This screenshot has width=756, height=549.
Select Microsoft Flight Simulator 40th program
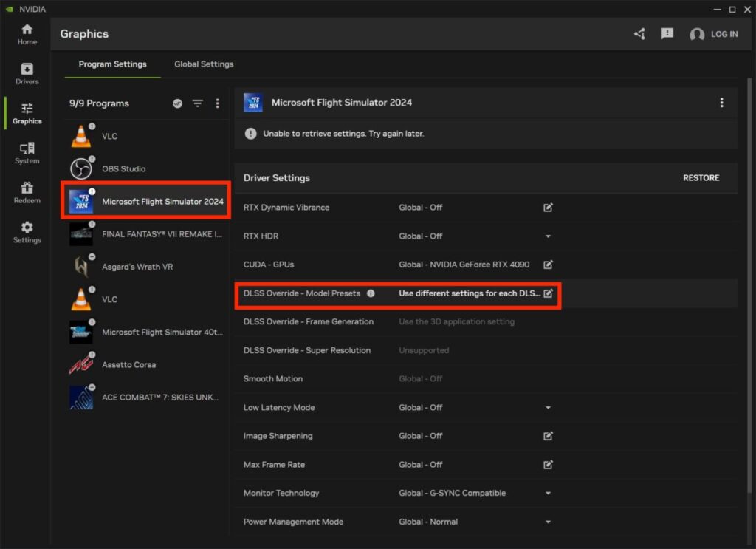click(x=146, y=332)
